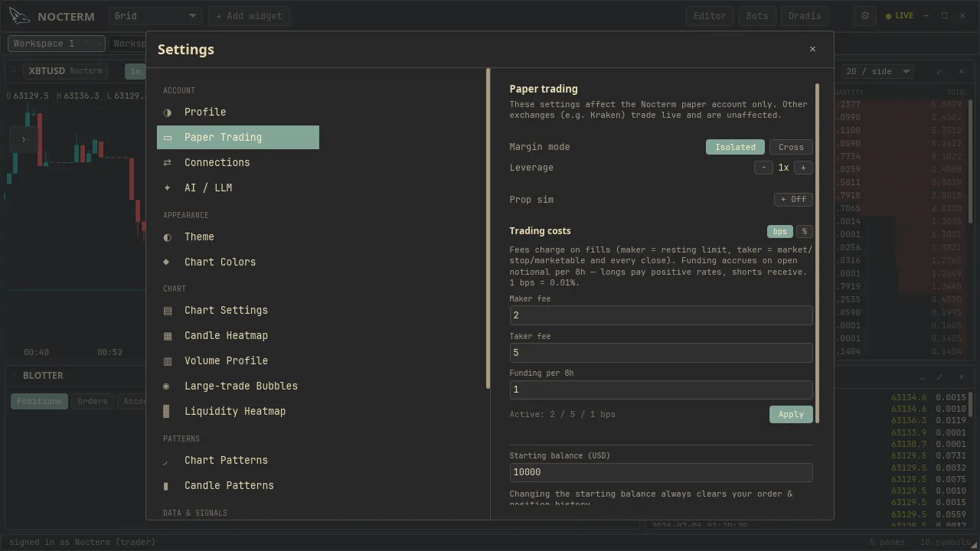The width and height of the screenshot is (980, 551).
Task: Click the AI / LLM sparkle icon
Action: (167, 188)
